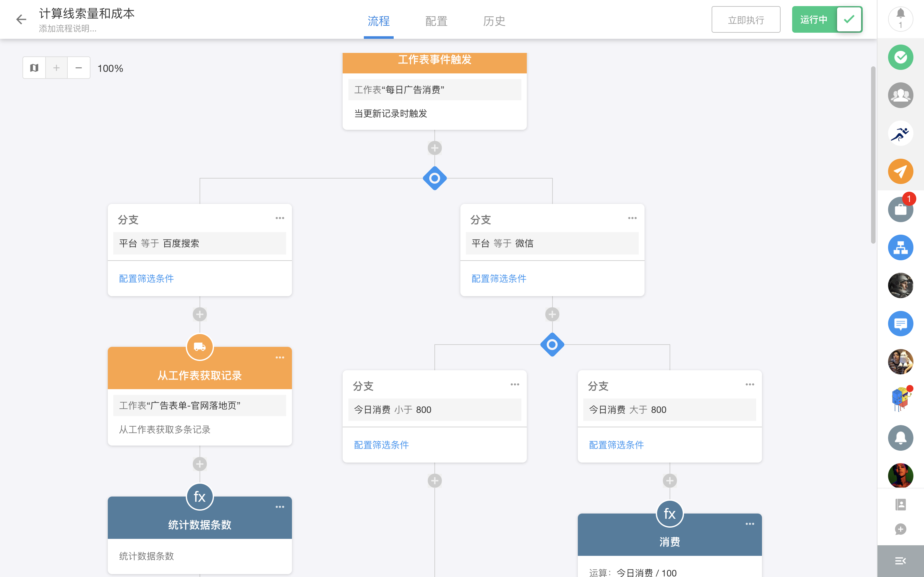Image resolution: width=924 pixels, height=577 pixels.
Task: Zoom out with the minus button
Action: pos(79,68)
